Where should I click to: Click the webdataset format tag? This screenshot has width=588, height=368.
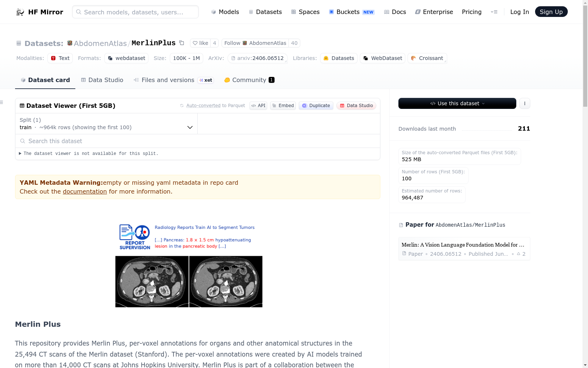point(126,58)
